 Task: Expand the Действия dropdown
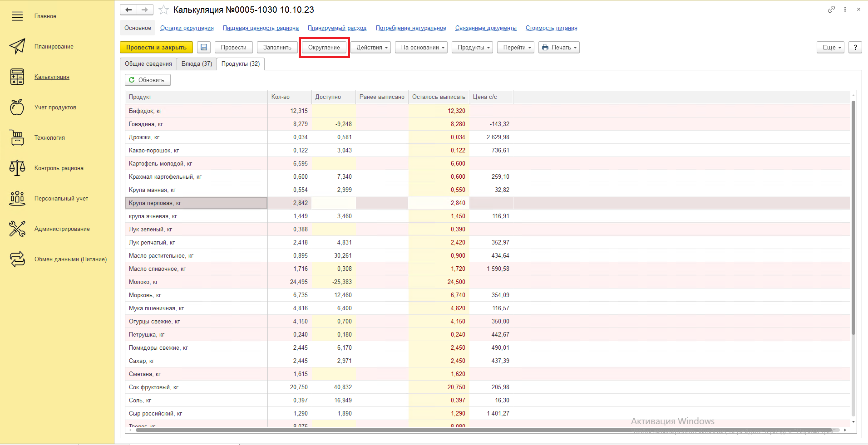(x=371, y=47)
